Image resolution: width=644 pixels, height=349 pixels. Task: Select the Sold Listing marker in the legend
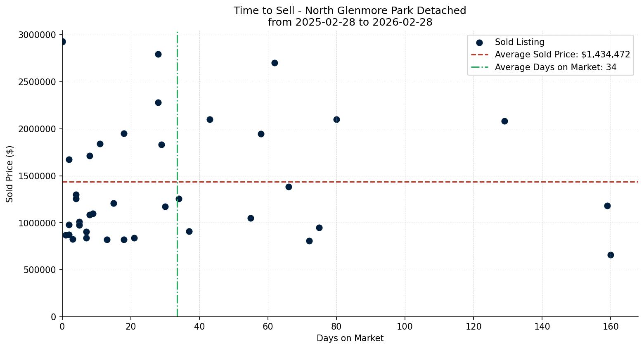[x=479, y=42]
